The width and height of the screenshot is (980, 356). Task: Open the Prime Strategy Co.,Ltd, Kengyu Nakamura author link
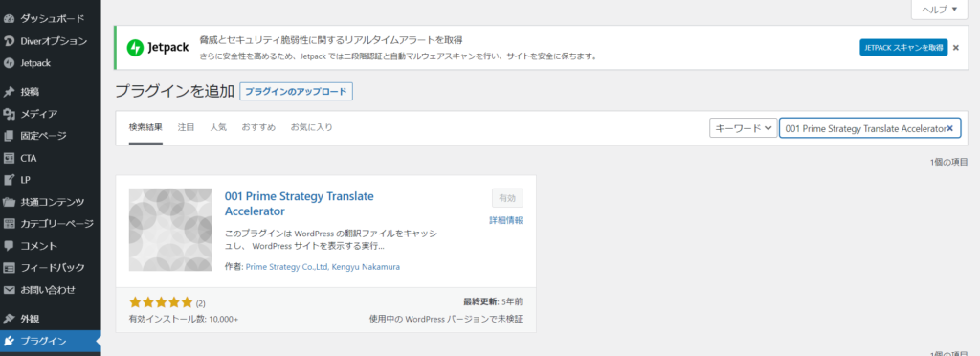(323, 267)
